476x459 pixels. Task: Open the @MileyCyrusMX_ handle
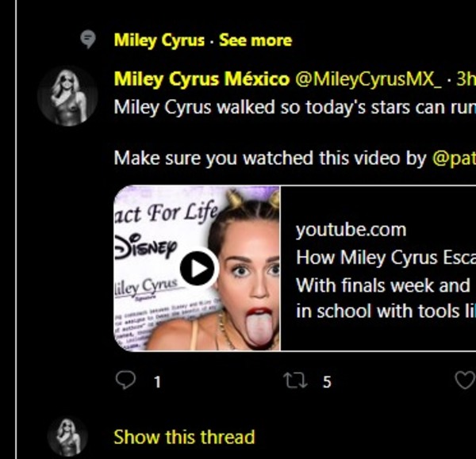tap(368, 79)
